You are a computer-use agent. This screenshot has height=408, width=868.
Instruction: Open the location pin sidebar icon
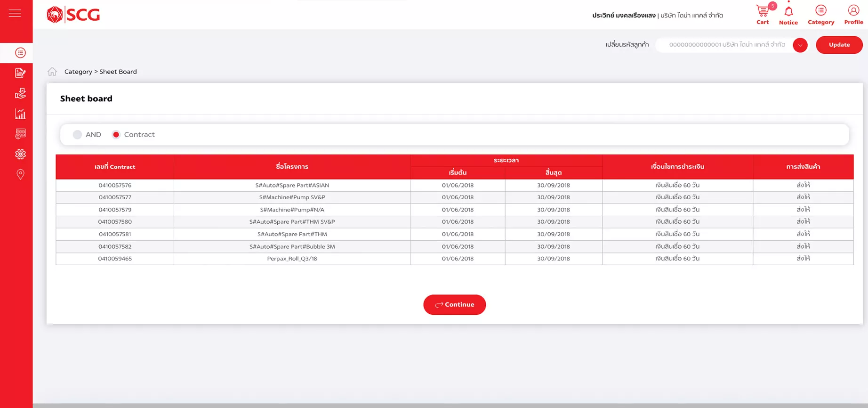[20, 174]
